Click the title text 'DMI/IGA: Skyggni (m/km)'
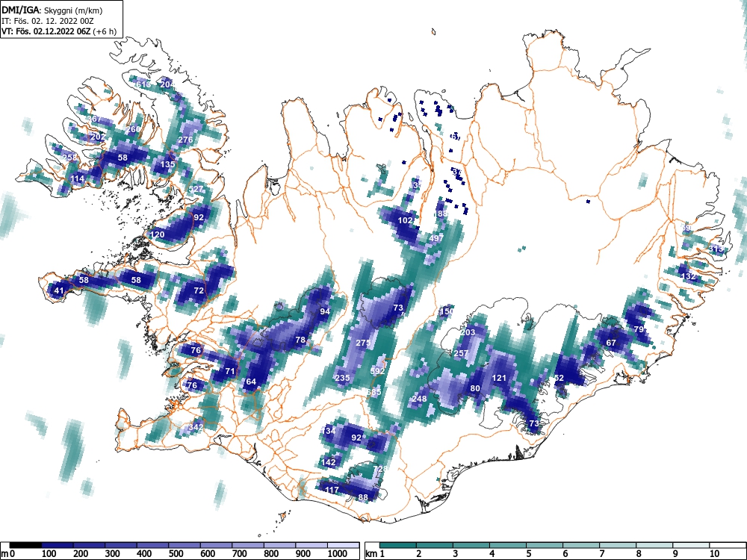The height and width of the screenshot is (560, 747). click(x=52, y=10)
